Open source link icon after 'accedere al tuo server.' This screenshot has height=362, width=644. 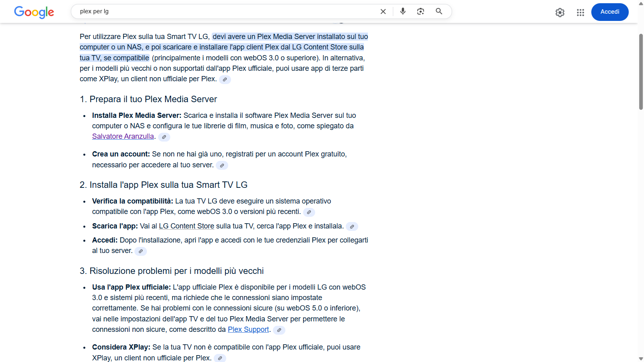click(222, 165)
